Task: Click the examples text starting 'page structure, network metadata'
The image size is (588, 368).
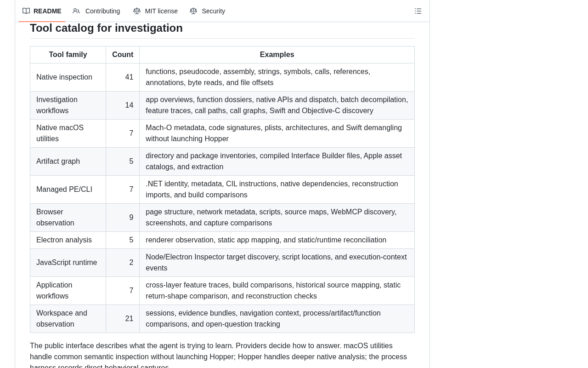Action: click(x=271, y=218)
